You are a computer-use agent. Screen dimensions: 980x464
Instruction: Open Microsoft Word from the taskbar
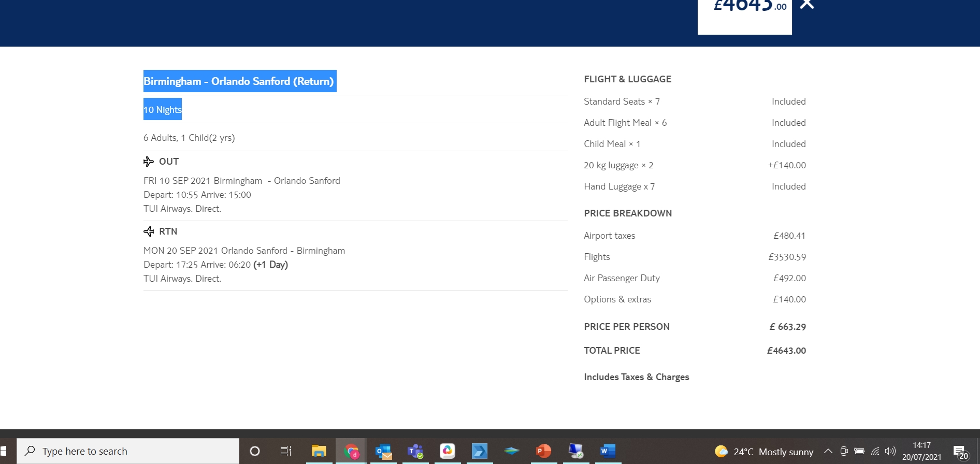point(608,451)
